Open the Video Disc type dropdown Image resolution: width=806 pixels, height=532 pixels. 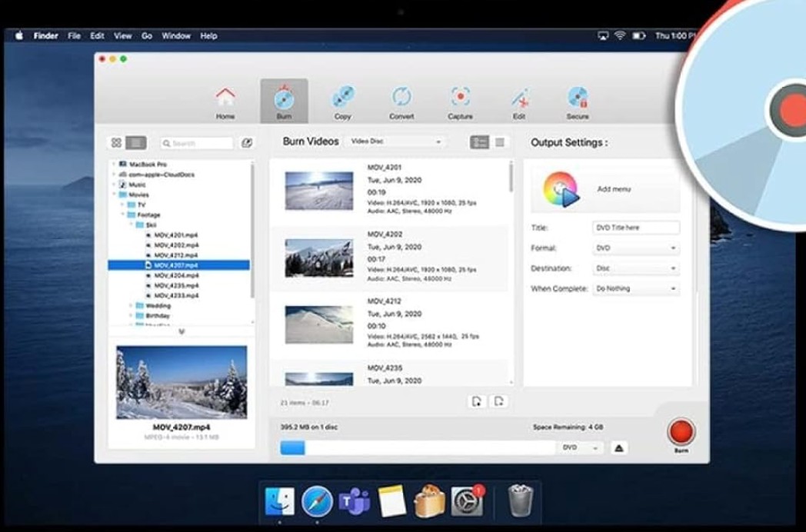coord(395,141)
